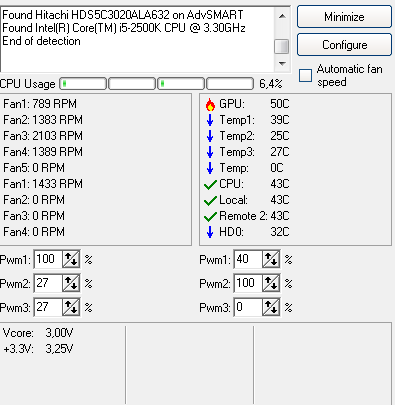Click into the right Pwm3 value field
This screenshot has height=405, width=395.
(x=248, y=307)
